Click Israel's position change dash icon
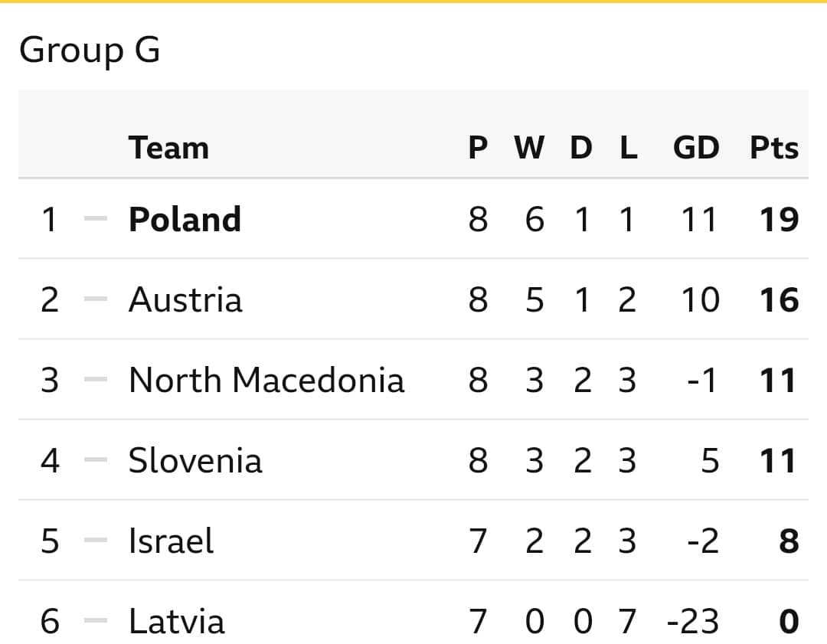The height and width of the screenshot is (644, 827). tap(96, 540)
